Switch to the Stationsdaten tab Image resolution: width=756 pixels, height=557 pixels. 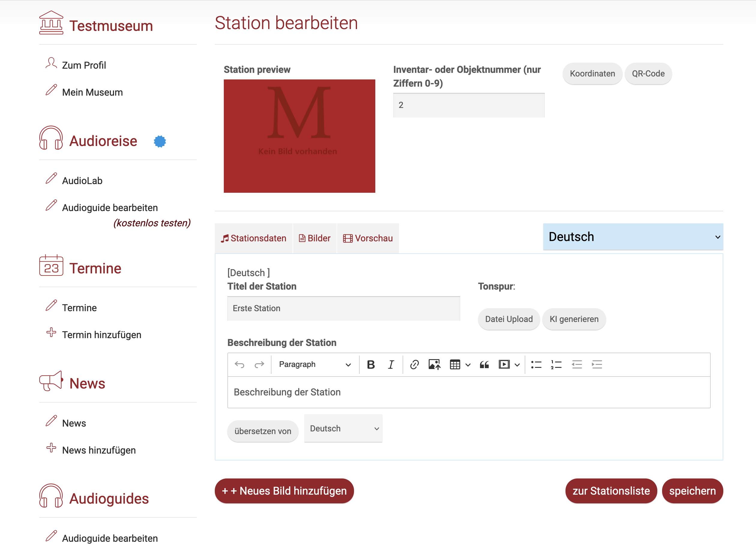(x=254, y=238)
